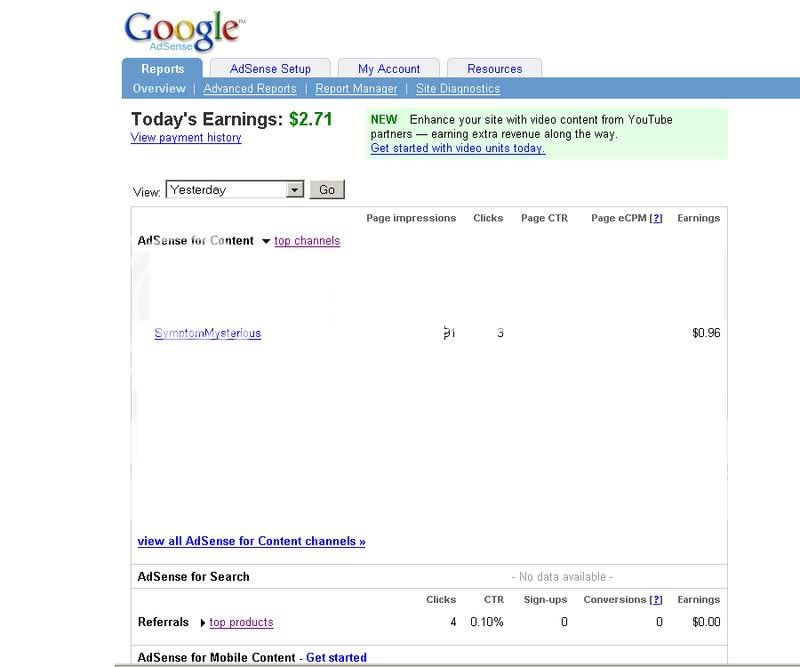
Task: Click the Sign-ups column header
Action: pos(545,600)
